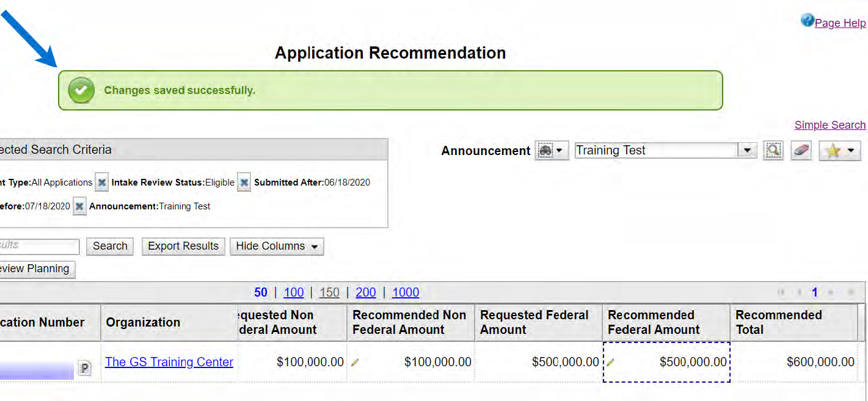Image resolution: width=868 pixels, height=401 pixels.
Task: Edit Recommended Federal Amount pencil icon
Action: click(610, 363)
